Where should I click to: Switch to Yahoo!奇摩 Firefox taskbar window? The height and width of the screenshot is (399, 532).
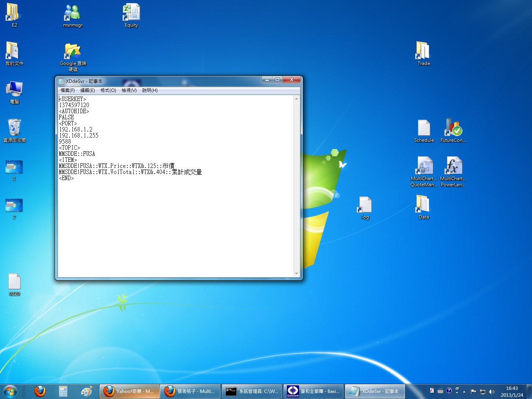[x=130, y=391]
